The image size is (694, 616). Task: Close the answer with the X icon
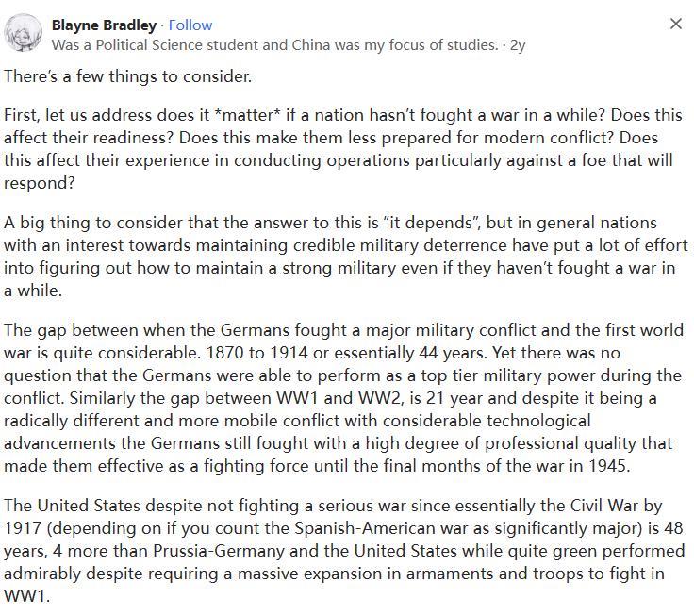tap(675, 25)
